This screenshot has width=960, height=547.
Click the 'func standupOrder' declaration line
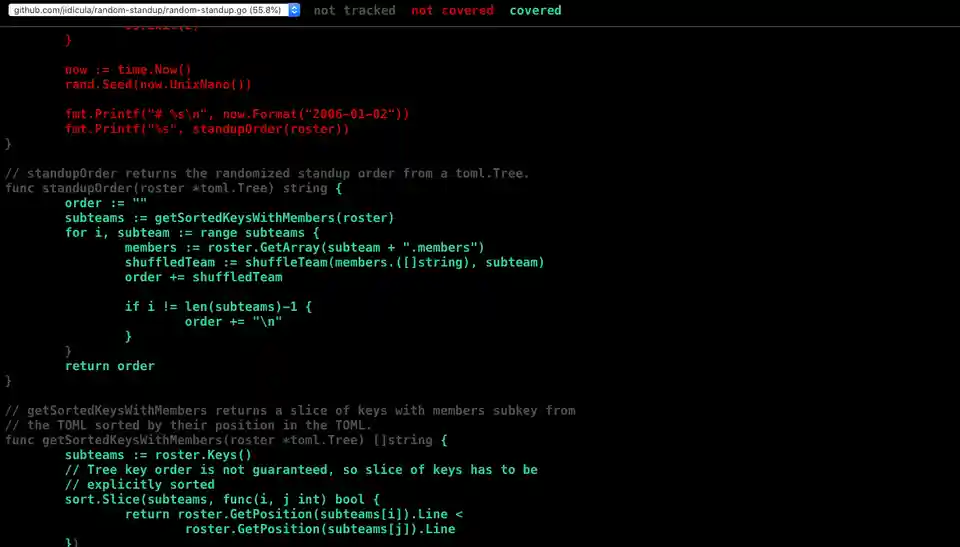coord(173,188)
